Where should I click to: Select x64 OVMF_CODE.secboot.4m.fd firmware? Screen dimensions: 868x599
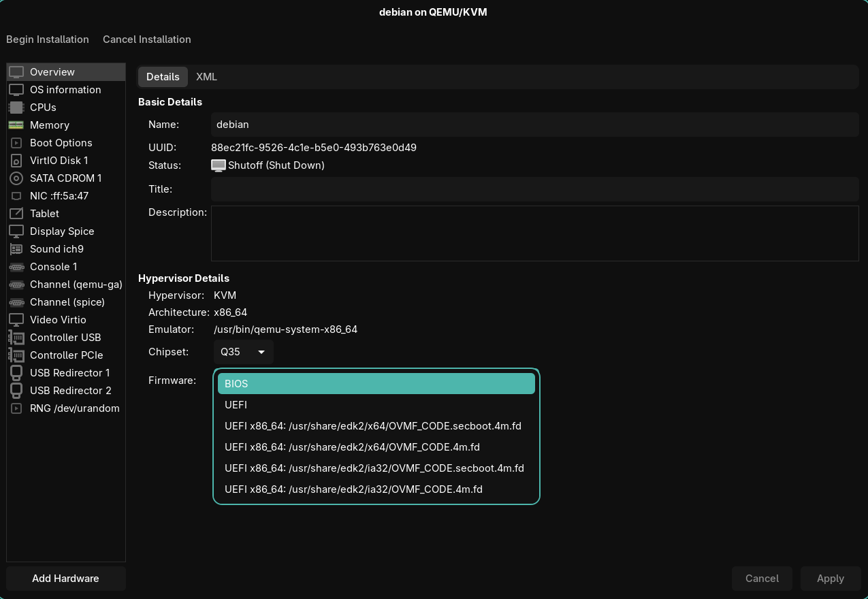376,426
